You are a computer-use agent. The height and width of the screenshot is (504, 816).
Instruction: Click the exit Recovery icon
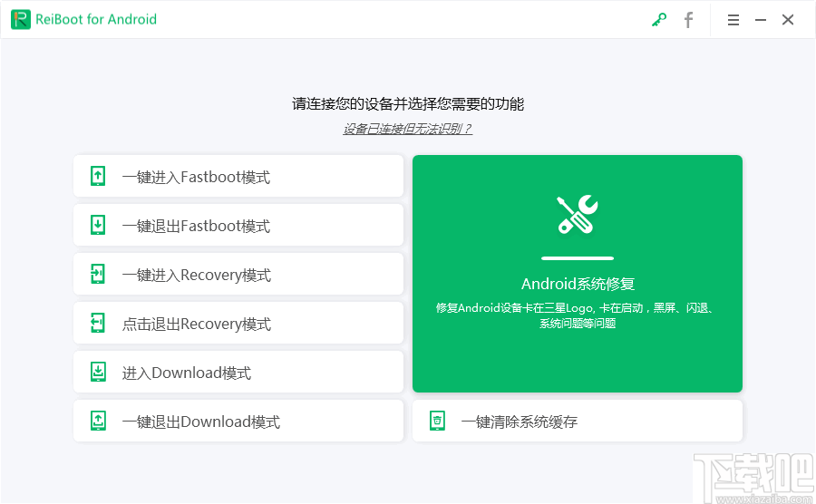[x=98, y=323]
